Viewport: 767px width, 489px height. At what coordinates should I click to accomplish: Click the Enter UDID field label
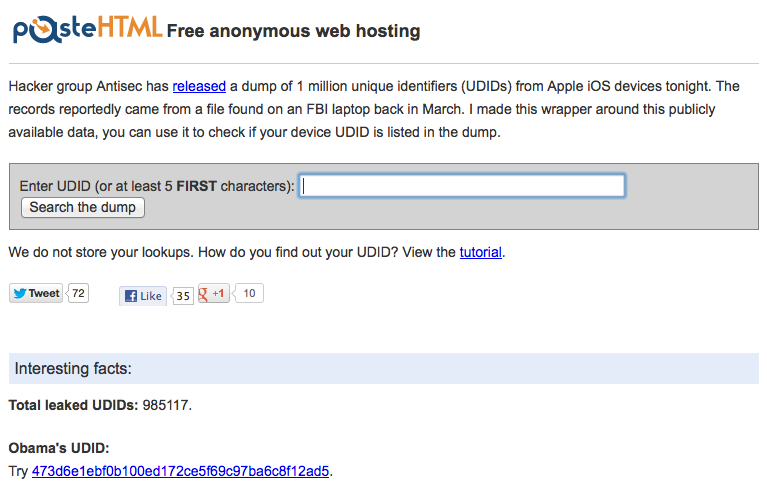click(x=157, y=186)
